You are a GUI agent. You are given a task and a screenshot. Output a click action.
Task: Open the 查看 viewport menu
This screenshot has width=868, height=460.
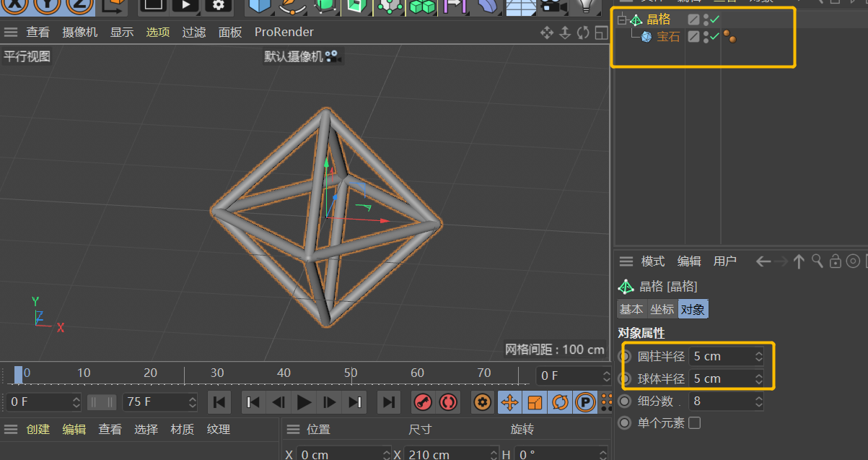(38, 32)
